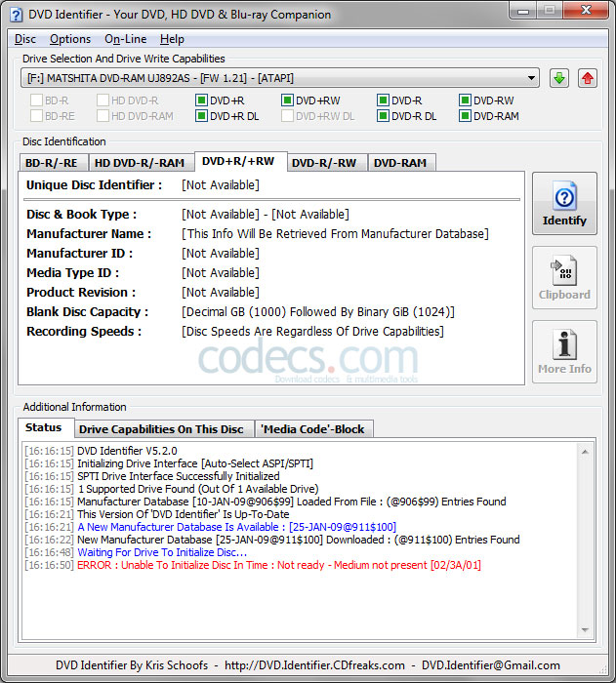Click the Manufacturer ID value
This screenshot has width=616, height=683.
(x=221, y=254)
